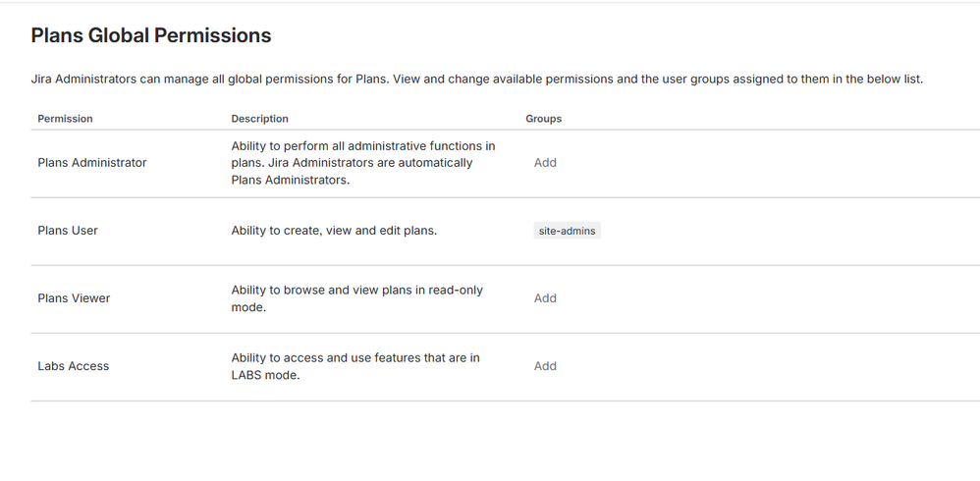This screenshot has height=481, width=980.
Task: Select the Plans Administrator permission name
Action: click(x=92, y=163)
